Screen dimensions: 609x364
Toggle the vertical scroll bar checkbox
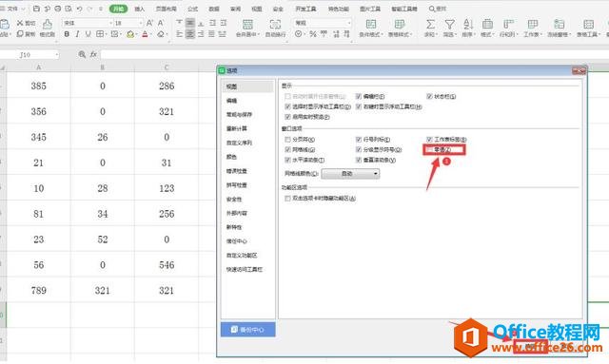pyautogui.click(x=359, y=160)
